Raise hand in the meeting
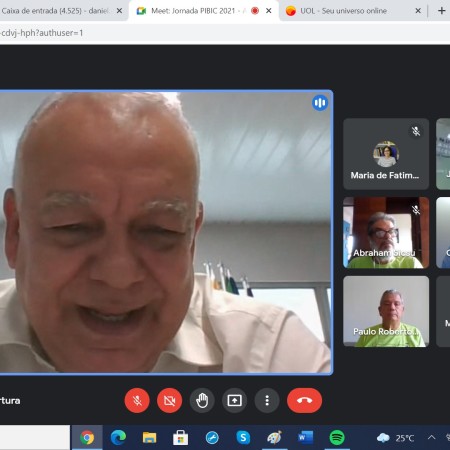 tap(202, 400)
